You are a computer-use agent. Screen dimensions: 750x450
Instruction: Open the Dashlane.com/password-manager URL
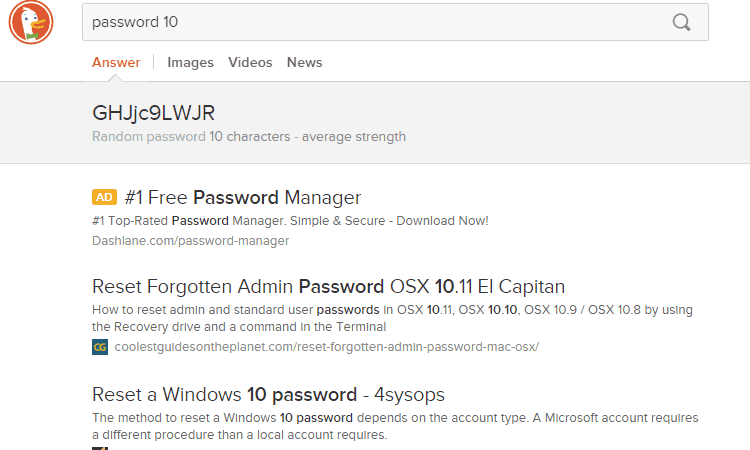(x=190, y=241)
